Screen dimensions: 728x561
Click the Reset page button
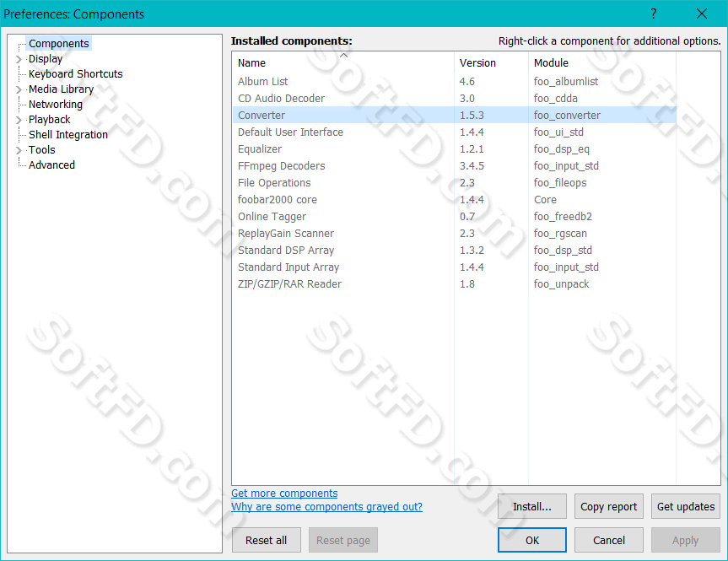(343, 540)
